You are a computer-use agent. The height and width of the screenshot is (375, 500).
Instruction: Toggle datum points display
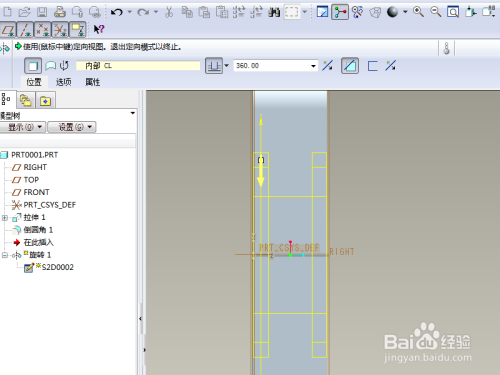43,30
